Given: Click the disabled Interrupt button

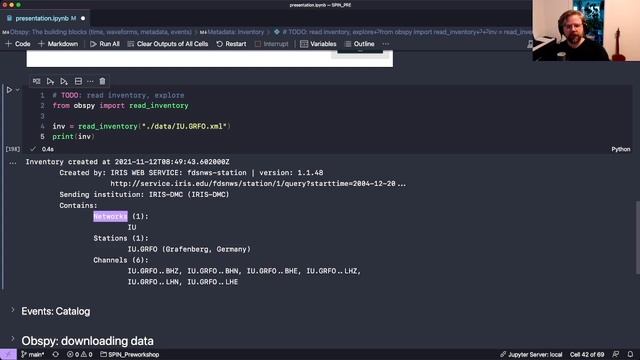Looking at the screenshot, I should coord(271,44).
